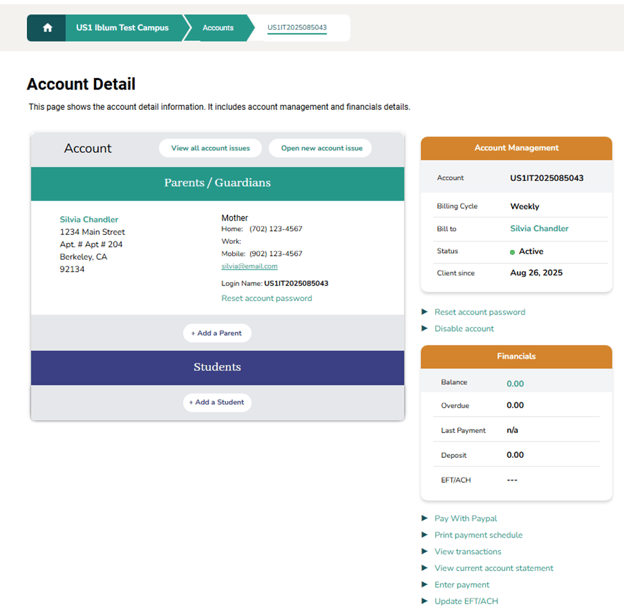Click the triangle icon beside Print payment schedule

coord(425,535)
